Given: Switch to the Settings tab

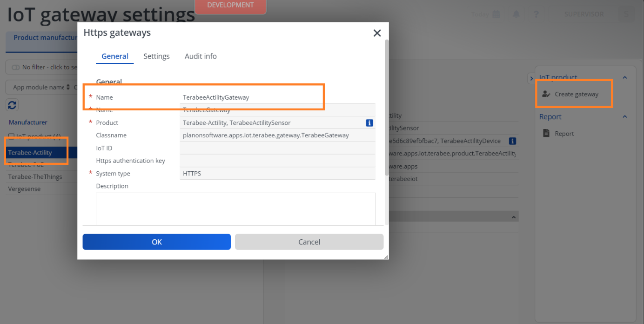Looking at the screenshot, I should (x=156, y=56).
